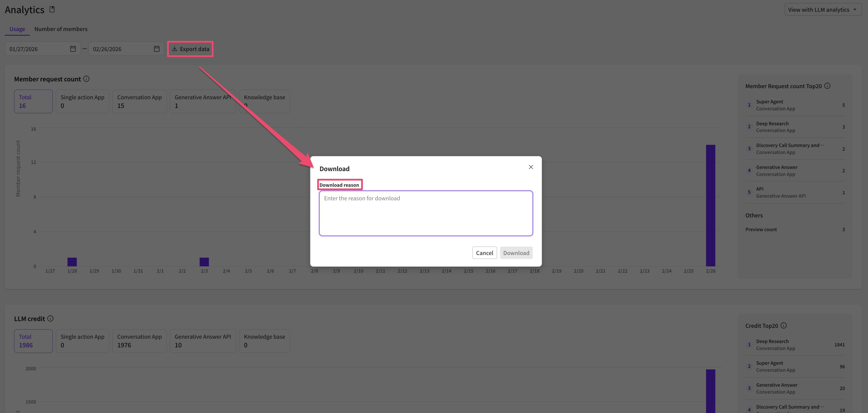
Task: Open the end date calendar icon
Action: [x=157, y=49]
